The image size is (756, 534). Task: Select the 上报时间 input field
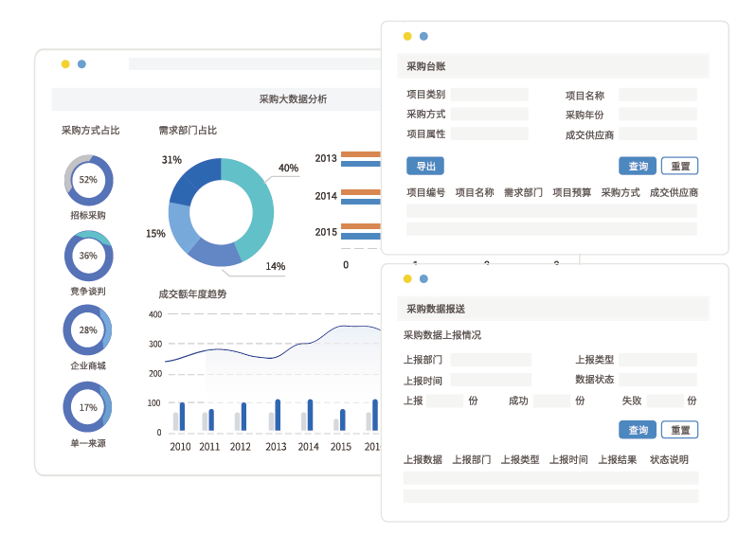pos(491,380)
